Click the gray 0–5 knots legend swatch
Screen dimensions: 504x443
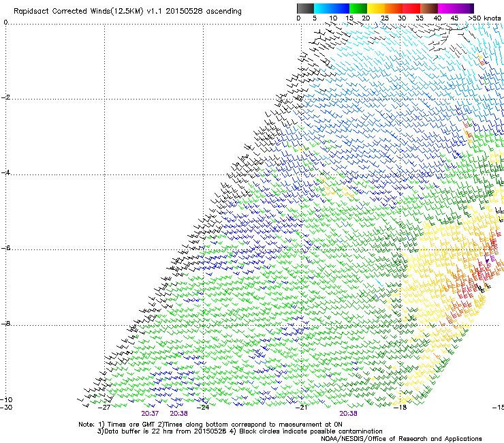click(x=305, y=8)
